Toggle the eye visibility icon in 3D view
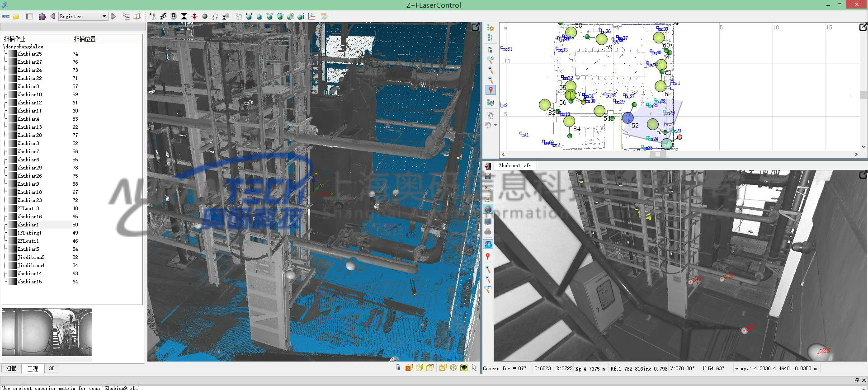 [x=464, y=367]
